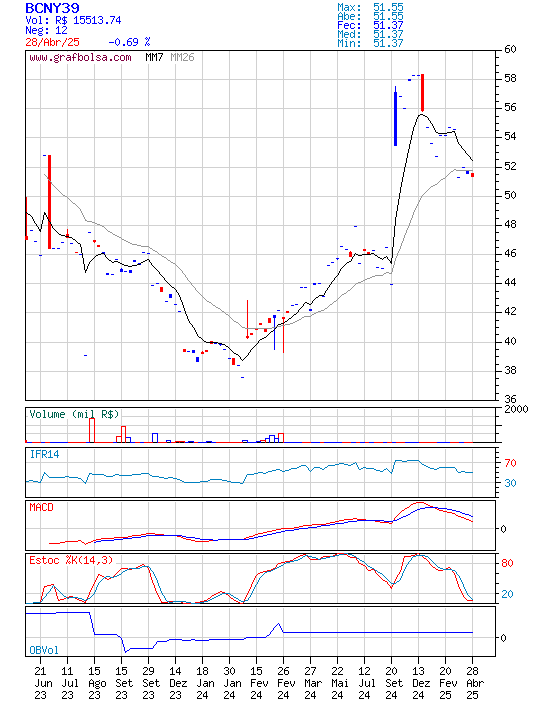Viewport: 545px width, 720px height.
Task: Click the Max: 51.55 value in header
Action: point(370,7)
